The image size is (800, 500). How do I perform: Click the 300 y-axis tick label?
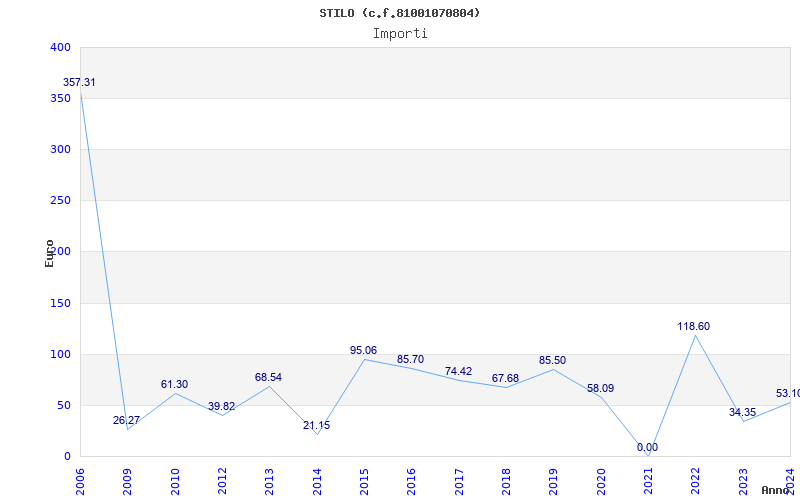point(60,149)
